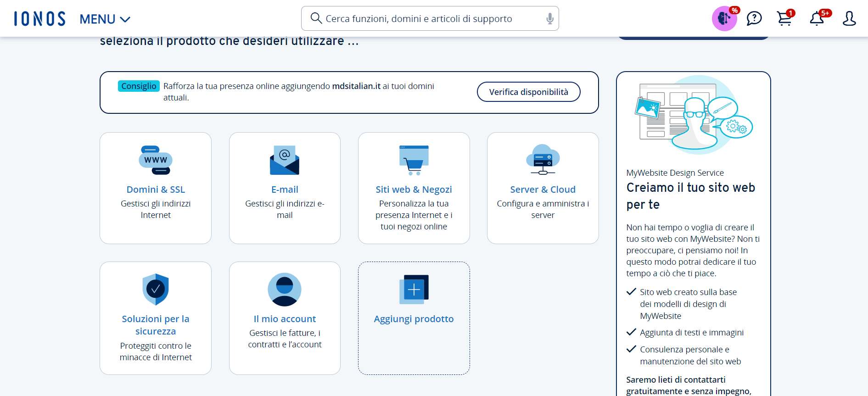Click the Verifica disponibilità button

pos(528,92)
